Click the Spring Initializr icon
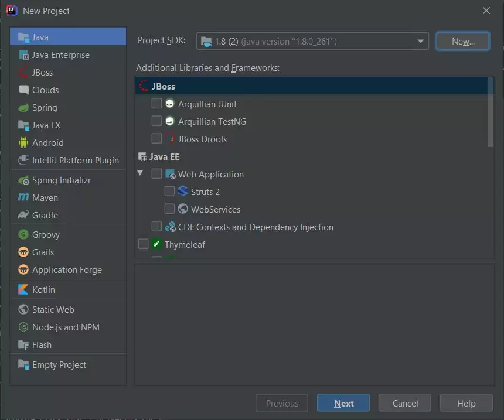The image size is (504, 420). [x=23, y=180]
